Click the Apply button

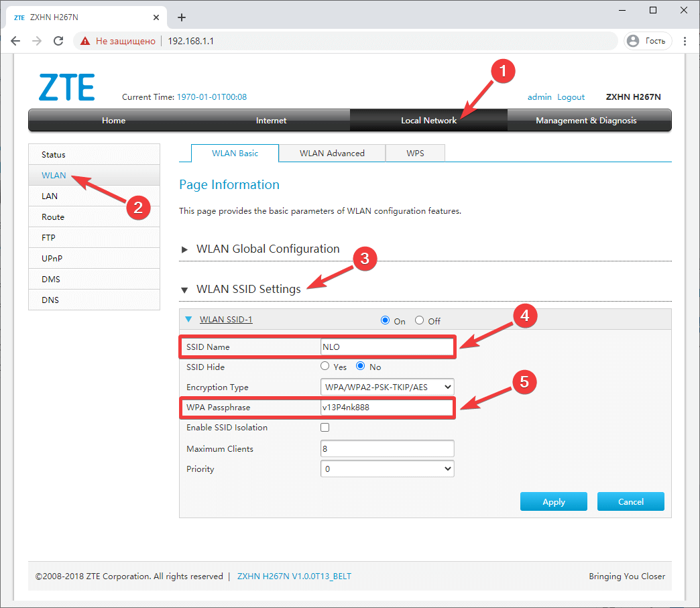coord(553,501)
